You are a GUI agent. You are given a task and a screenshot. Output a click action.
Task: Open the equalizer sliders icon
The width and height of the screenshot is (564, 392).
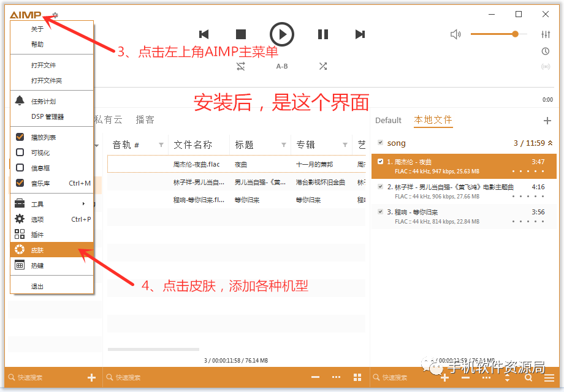click(546, 34)
